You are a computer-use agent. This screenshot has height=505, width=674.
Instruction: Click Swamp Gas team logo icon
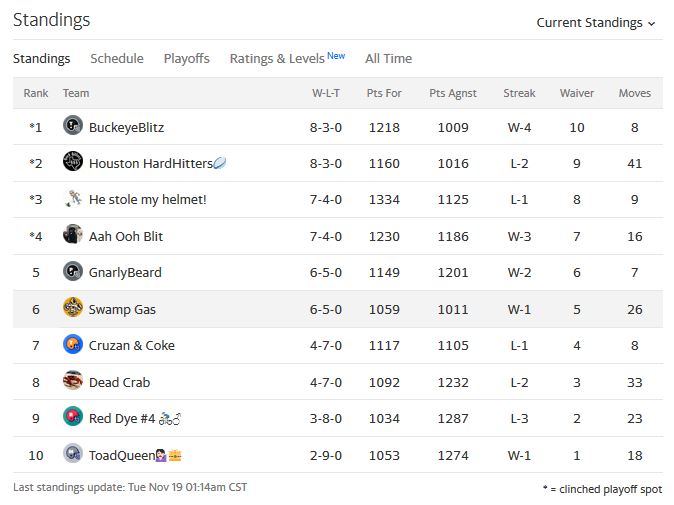[x=73, y=308]
